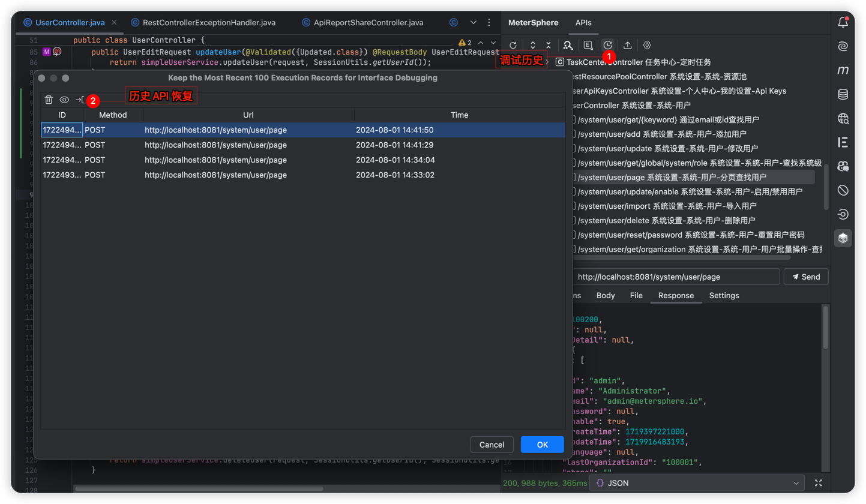Click the export 'E' toolbar icon

click(588, 45)
